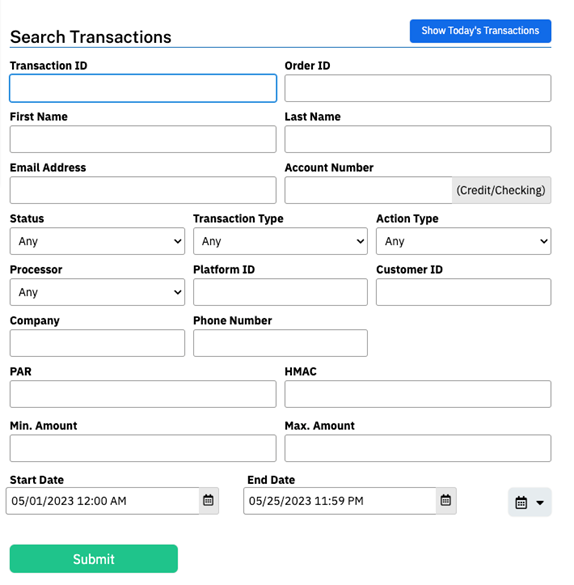574x585 pixels.
Task: Focus the Transaction ID field
Action: (x=143, y=88)
